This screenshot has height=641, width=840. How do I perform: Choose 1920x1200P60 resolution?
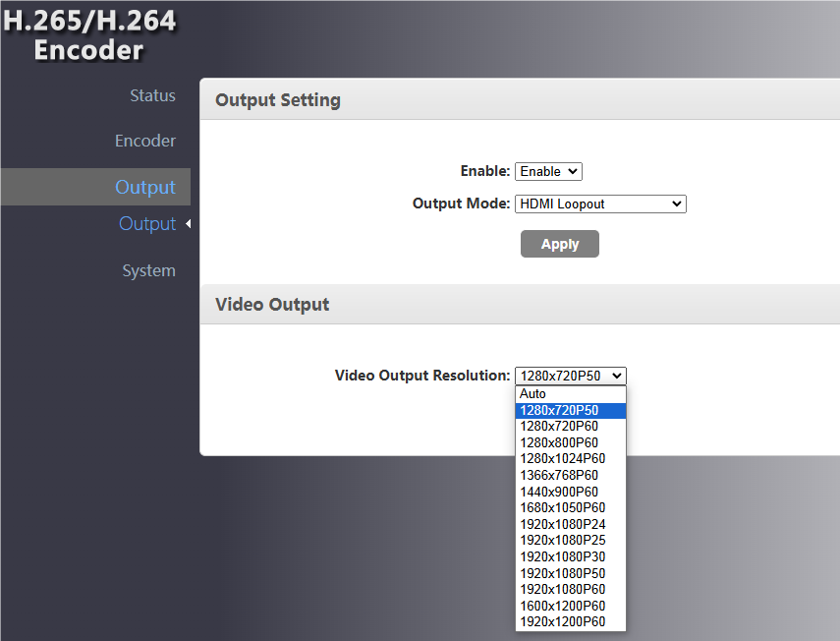[x=571, y=621]
